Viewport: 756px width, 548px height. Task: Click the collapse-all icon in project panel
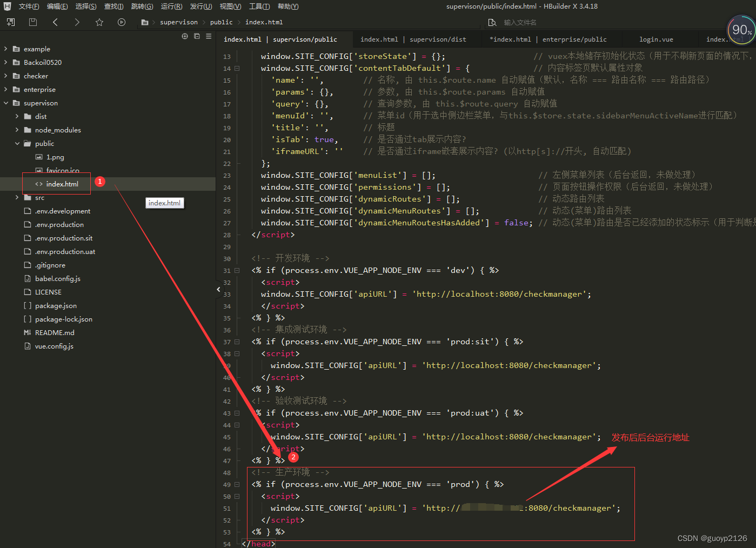(197, 36)
